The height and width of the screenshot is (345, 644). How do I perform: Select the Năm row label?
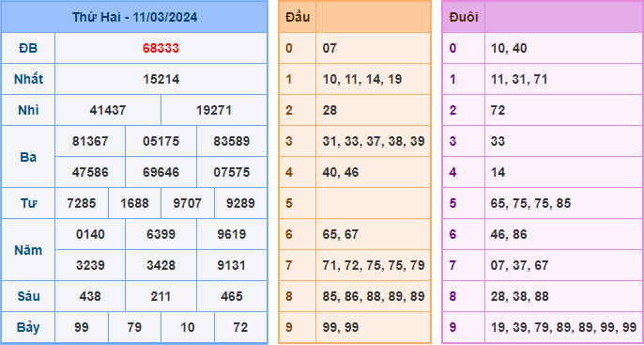[28, 250]
